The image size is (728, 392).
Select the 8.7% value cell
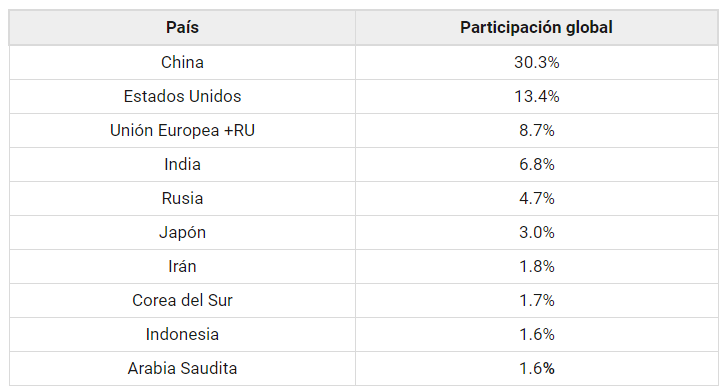point(536,131)
